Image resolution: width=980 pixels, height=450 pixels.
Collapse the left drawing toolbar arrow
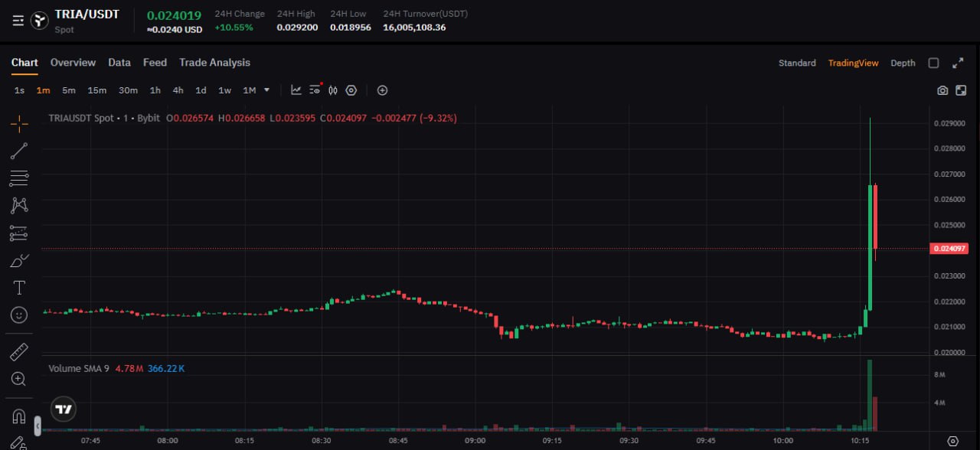[38, 426]
